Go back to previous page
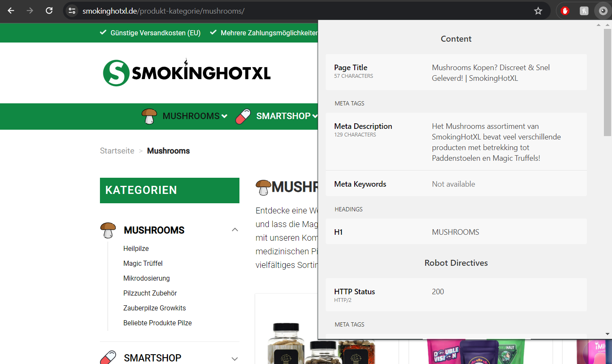 point(11,11)
